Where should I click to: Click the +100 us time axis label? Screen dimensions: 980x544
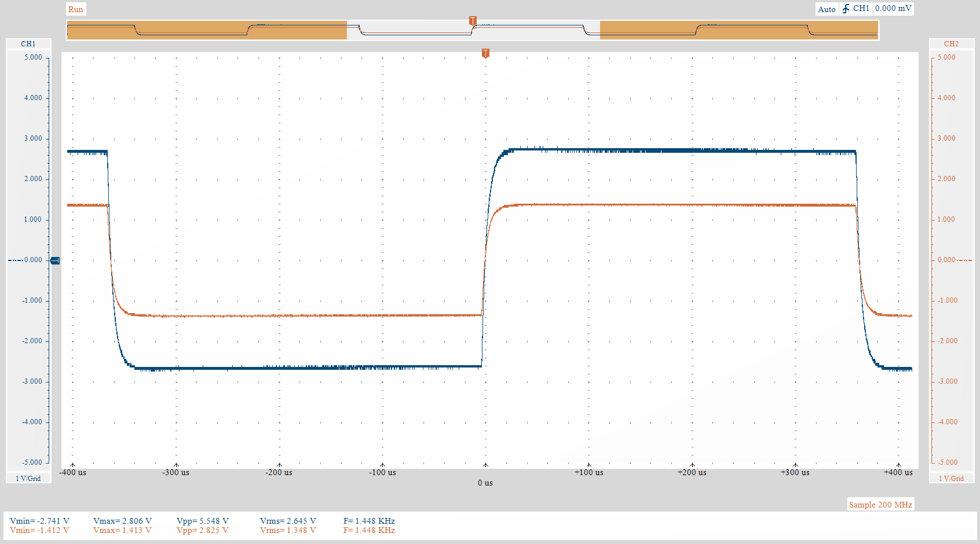click(x=589, y=472)
